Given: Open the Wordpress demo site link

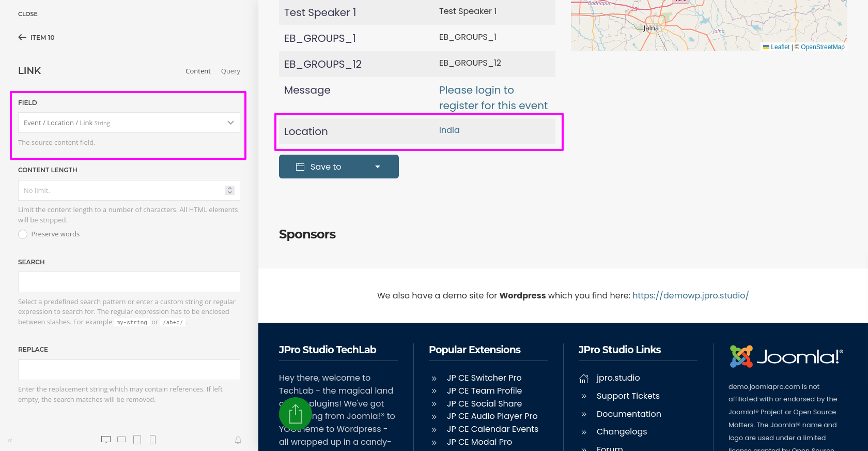Looking at the screenshot, I should pos(690,295).
